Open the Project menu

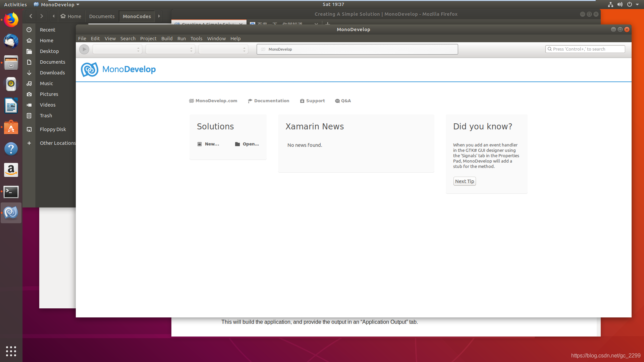click(148, 39)
